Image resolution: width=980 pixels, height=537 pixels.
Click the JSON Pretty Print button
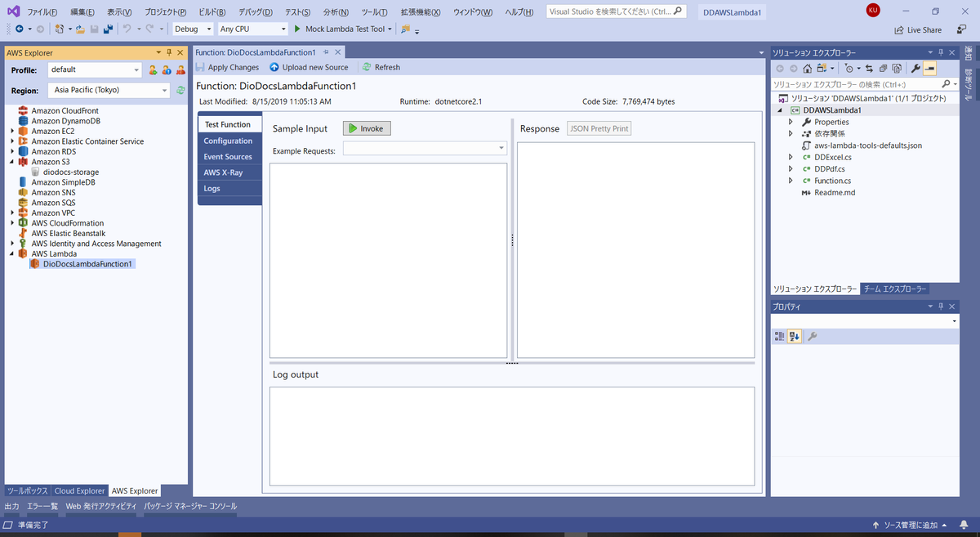tap(599, 128)
